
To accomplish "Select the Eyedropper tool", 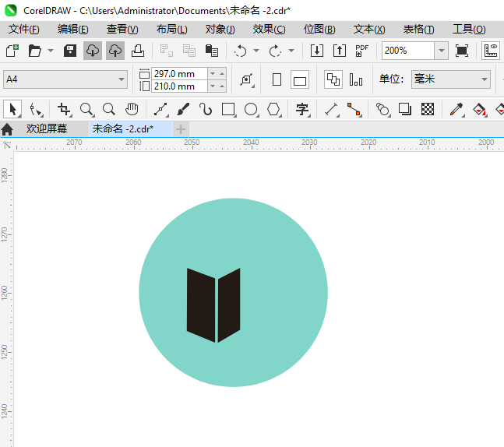I will [x=456, y=109].
